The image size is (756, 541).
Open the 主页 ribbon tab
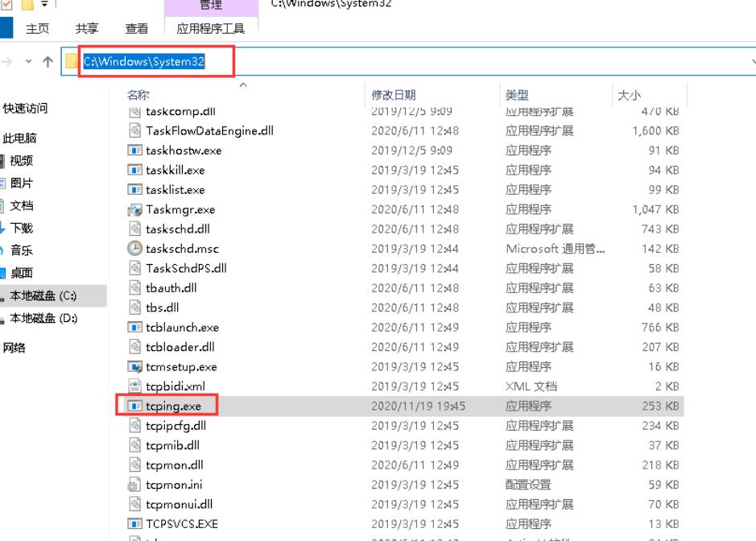point(37,29)
